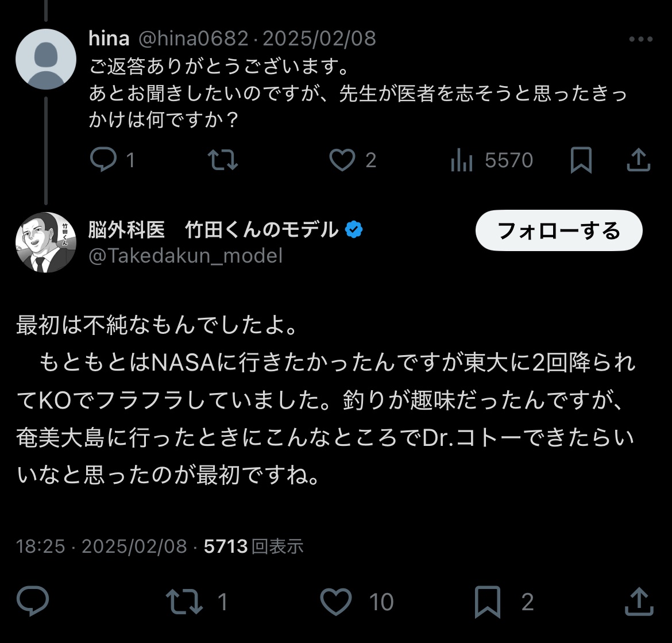Share the main tweet

(638, 601)
